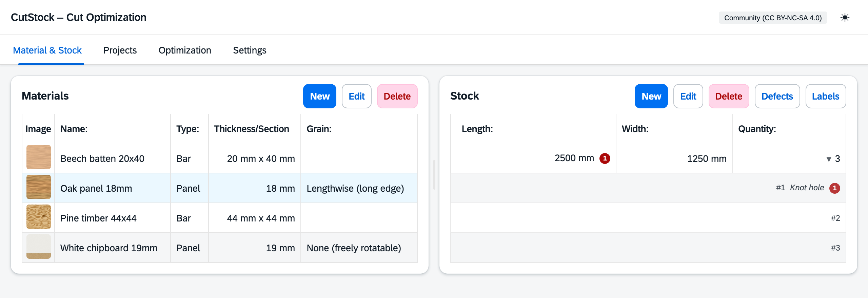
Task: Open the Beech batten wood thumbnail
Action: 39,157
